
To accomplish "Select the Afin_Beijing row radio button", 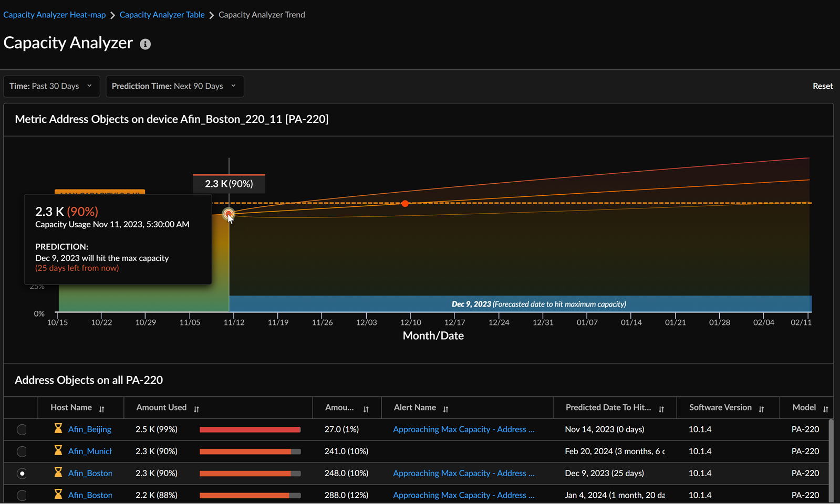I will (x=22, y=429).
